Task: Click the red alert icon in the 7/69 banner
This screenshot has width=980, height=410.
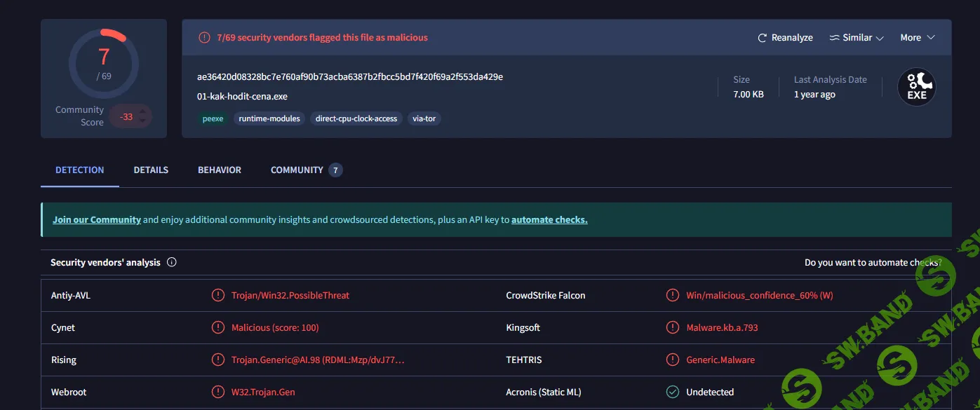Action: coord(204,38)
